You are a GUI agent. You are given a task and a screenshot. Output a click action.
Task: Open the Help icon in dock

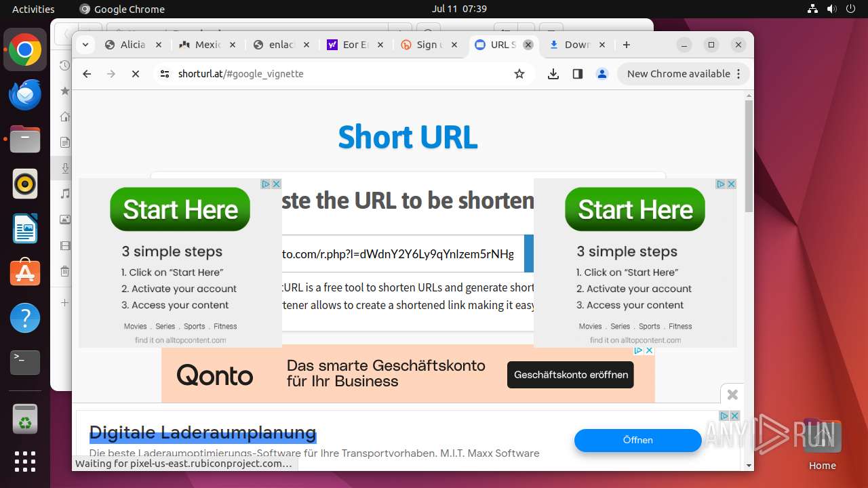[25, 318]
